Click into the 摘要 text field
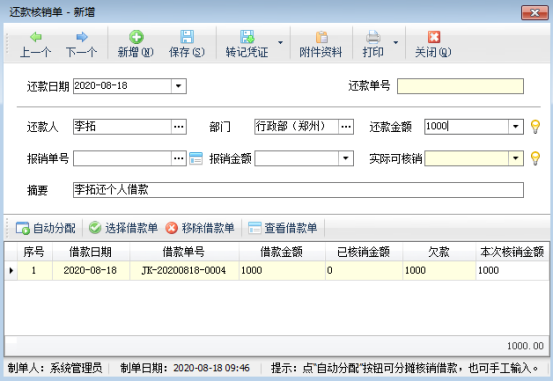The image size is (554, 382). (298, 190)
